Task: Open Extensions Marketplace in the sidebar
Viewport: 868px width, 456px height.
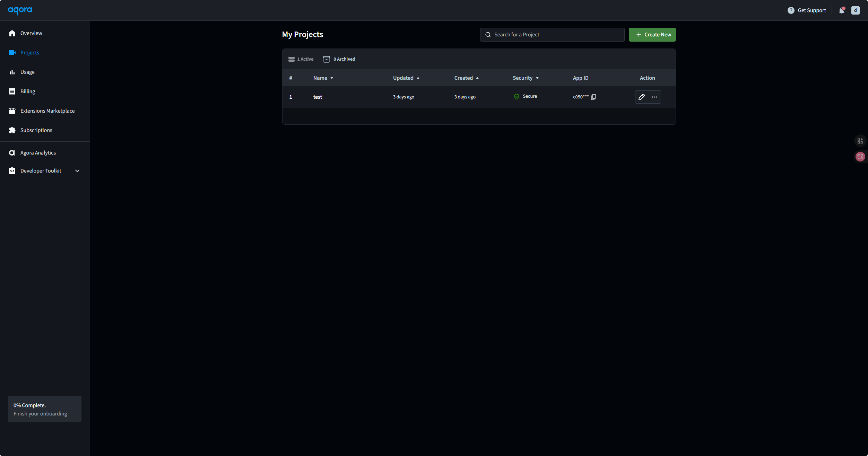Action: click(x=47, y=111)
